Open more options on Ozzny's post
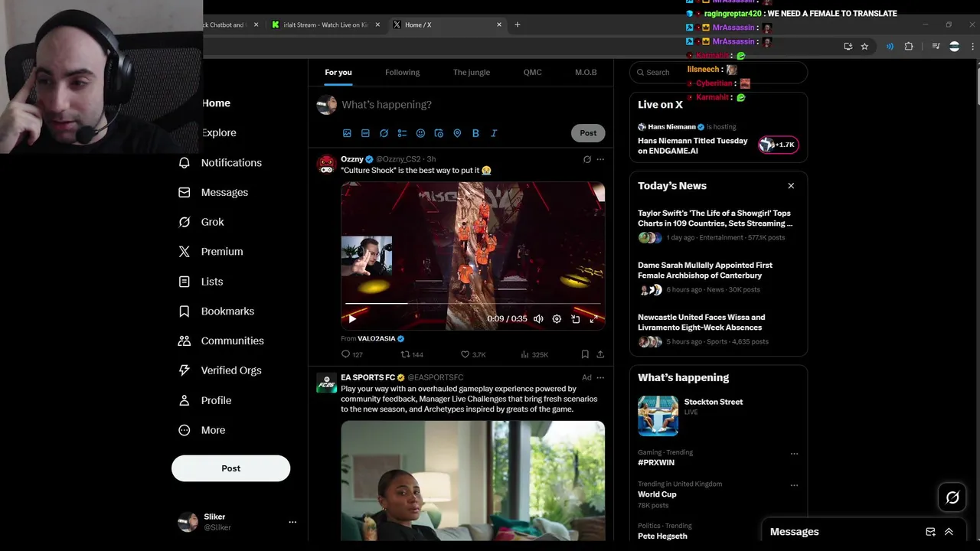Image resolution: width=980 pixels, height=551 pixels. [600, 159]
